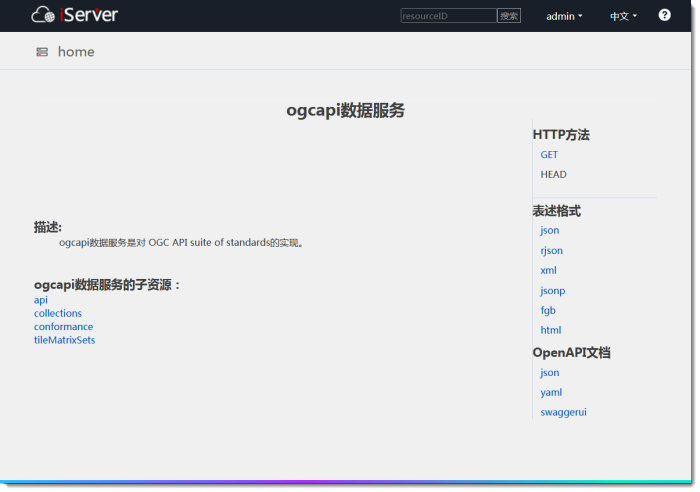Open the help question mark icon
The image size is (700, 492).
[664, 15]
